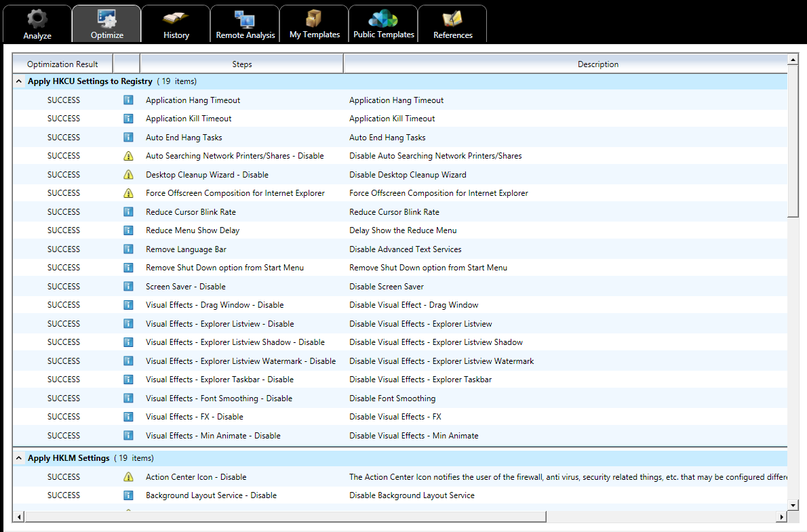Click the horizontal scrollbar thumb

tap(286, 516)
